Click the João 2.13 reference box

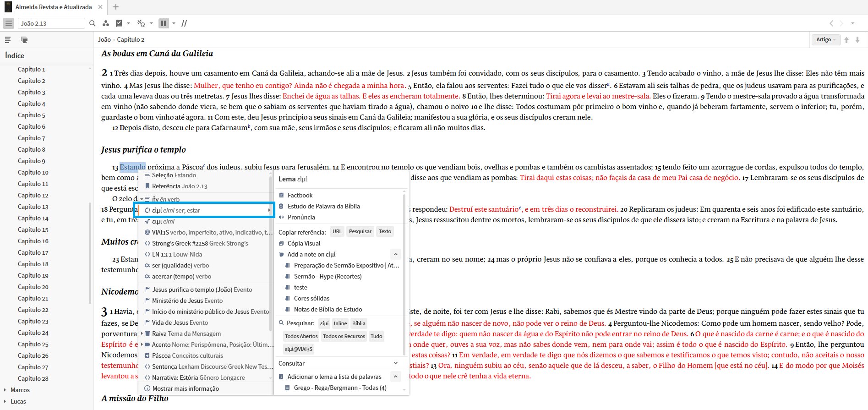click(51, 23)
